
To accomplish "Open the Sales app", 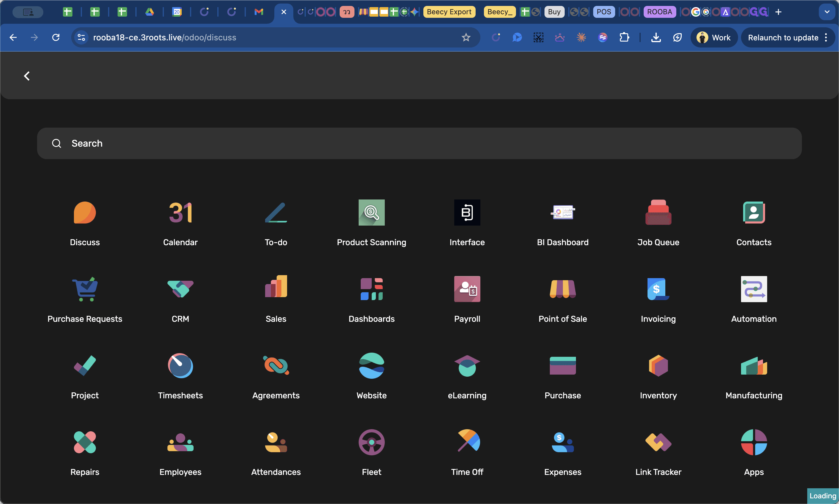I will [x=276, y=299].
